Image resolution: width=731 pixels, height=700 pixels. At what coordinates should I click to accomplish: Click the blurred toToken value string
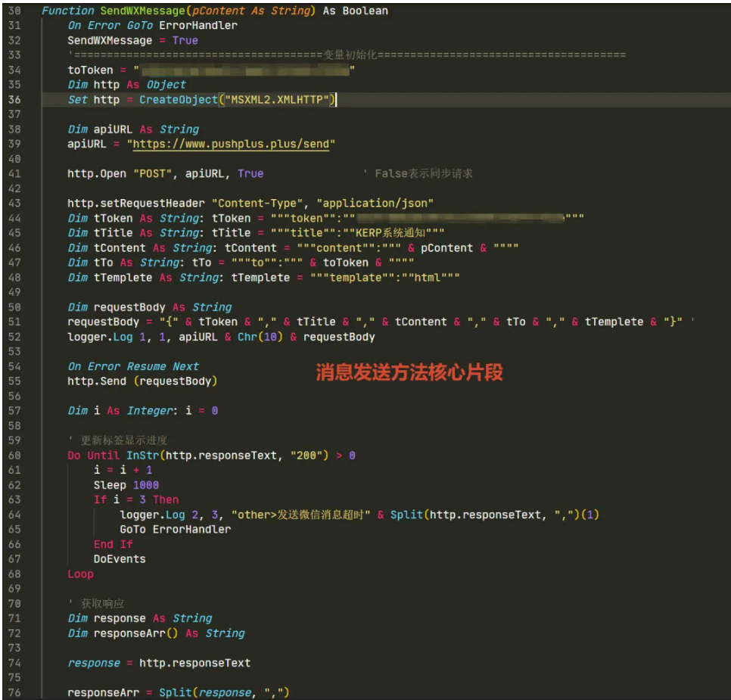tap(244, 70)
